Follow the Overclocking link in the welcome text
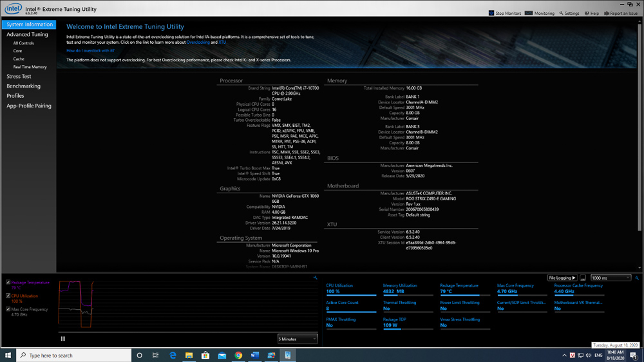The width and height of the screenshot is (644, 362). point(198,43)
